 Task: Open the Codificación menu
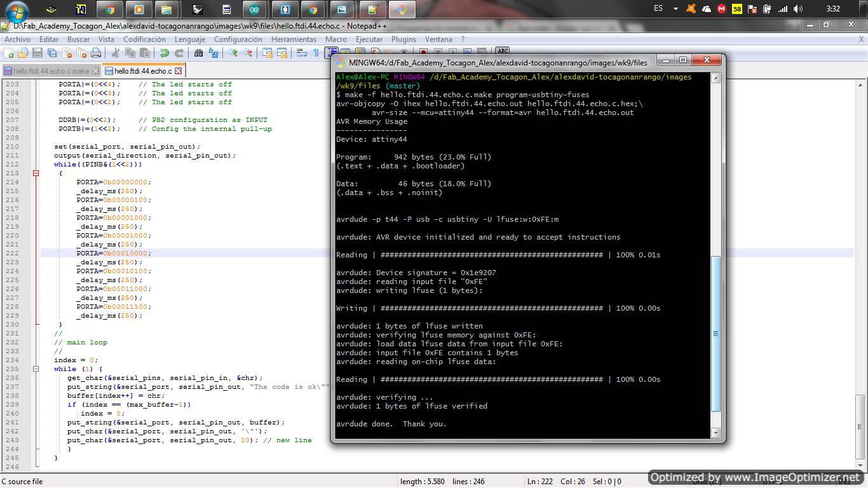pyautogui.click(x=144, y=39)
